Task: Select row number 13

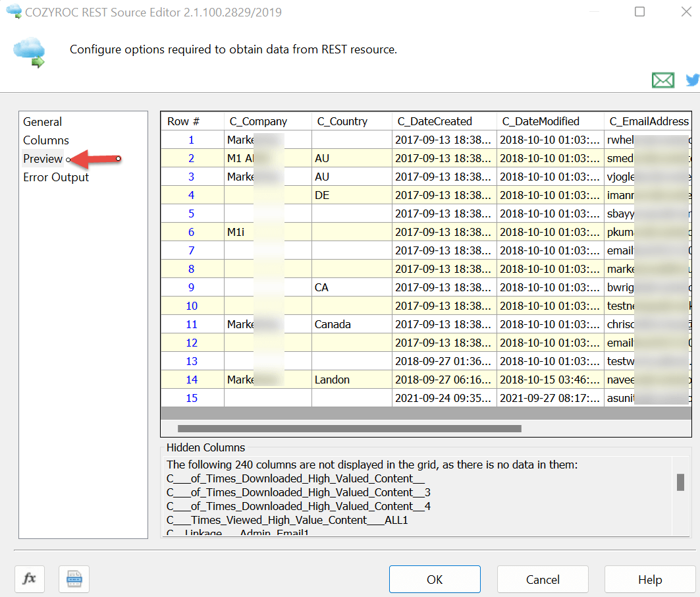Action: point(192,361)
